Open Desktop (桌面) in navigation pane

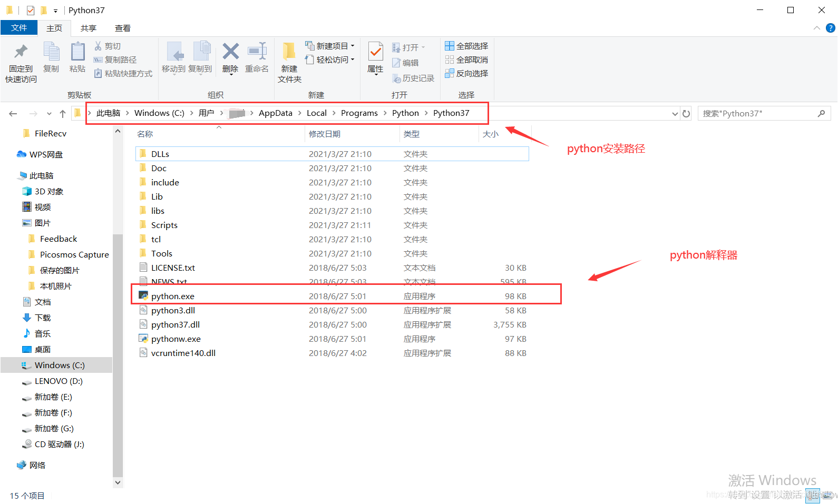[x=36, y=349]
